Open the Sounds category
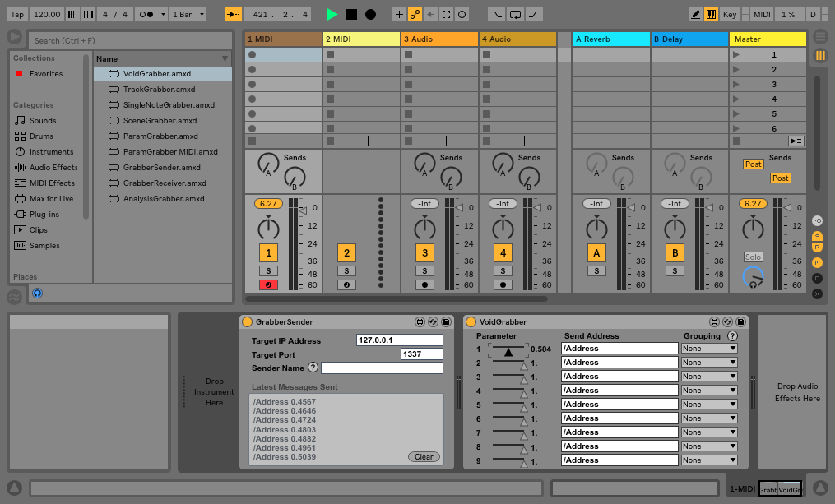This screenshot has width=835, height=504. click(x=43, y=120)
